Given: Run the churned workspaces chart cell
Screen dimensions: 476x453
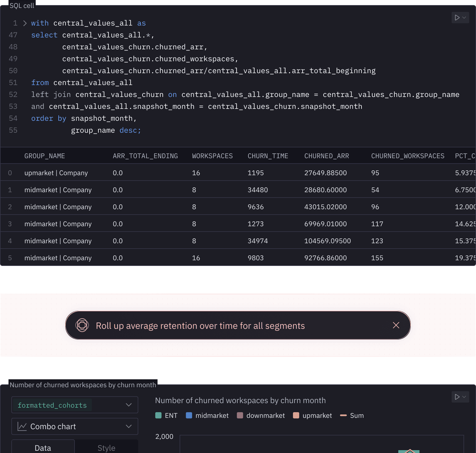Looking at the screenshot, I should click(x=457, y=397).
